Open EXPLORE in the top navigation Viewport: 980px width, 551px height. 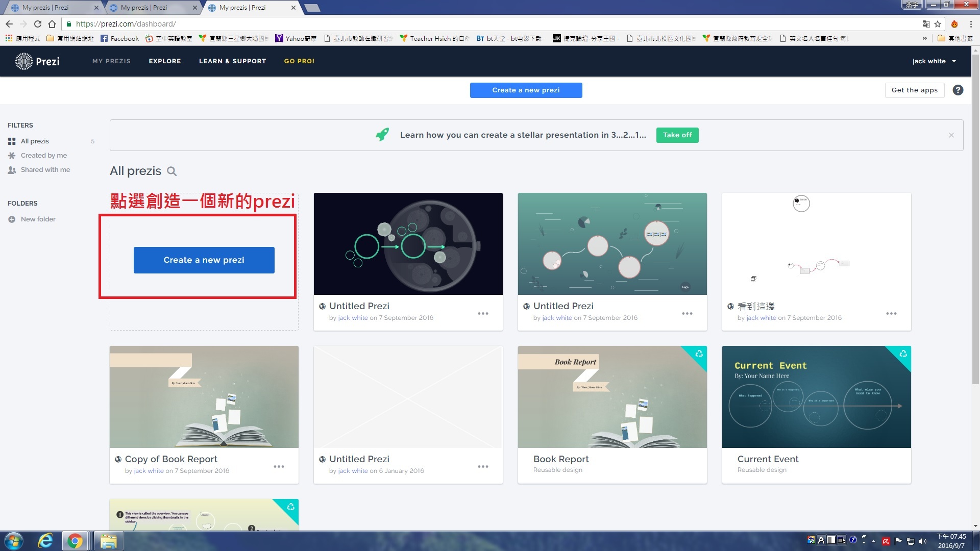coord(165,61)
